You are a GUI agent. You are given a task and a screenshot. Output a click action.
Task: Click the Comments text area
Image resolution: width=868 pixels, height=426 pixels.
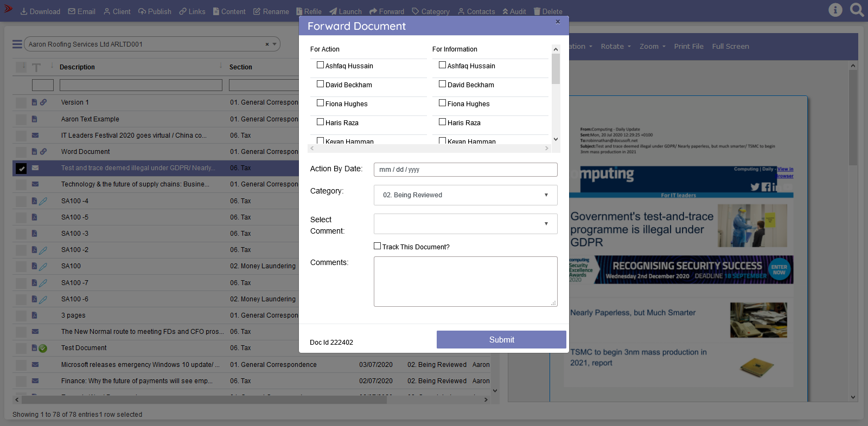coord(465,282)
